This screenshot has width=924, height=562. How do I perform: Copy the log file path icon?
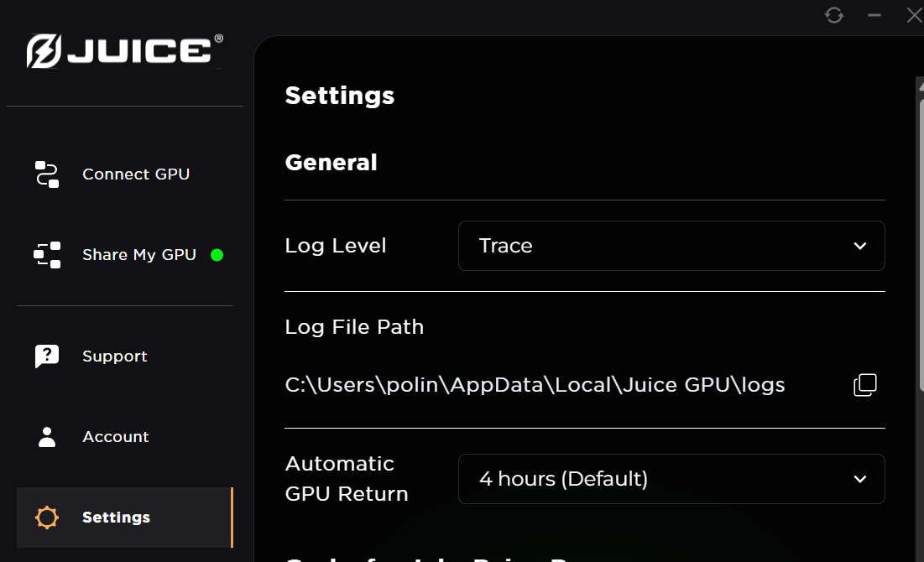pos(864,384)
